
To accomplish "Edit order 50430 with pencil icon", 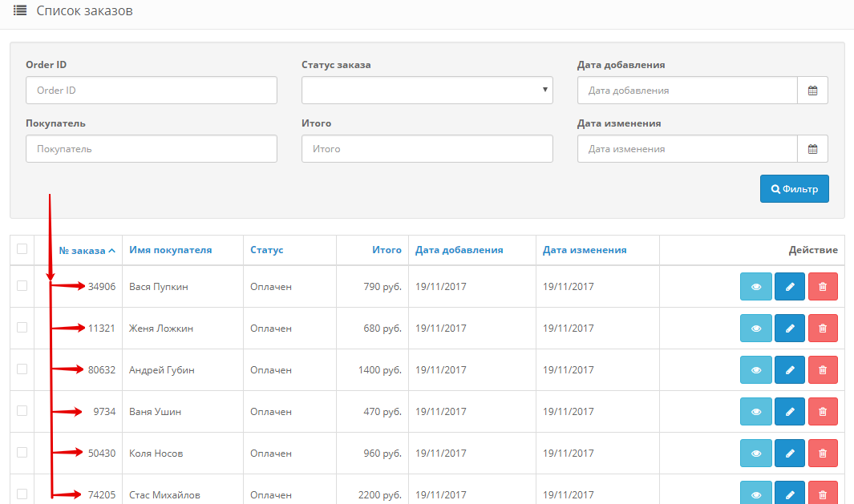I will (790, 453).
